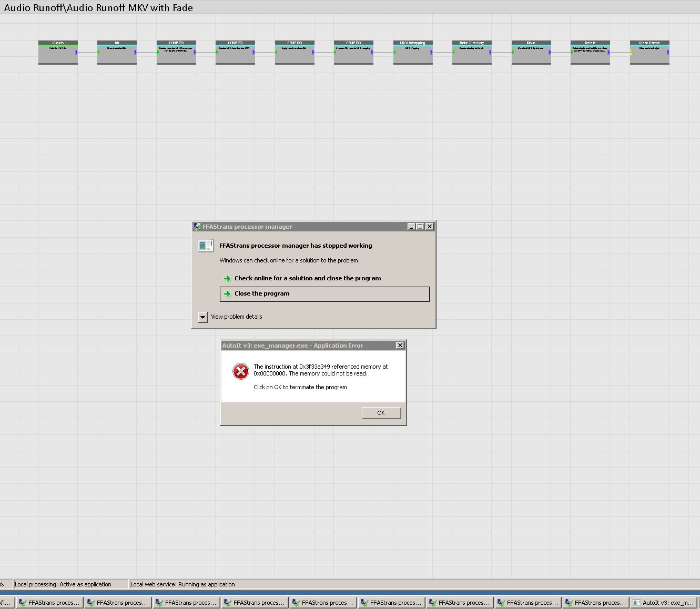Click yellow input connector of Clear Cache node
Screen dimensions: 700x609
[631, 52]
